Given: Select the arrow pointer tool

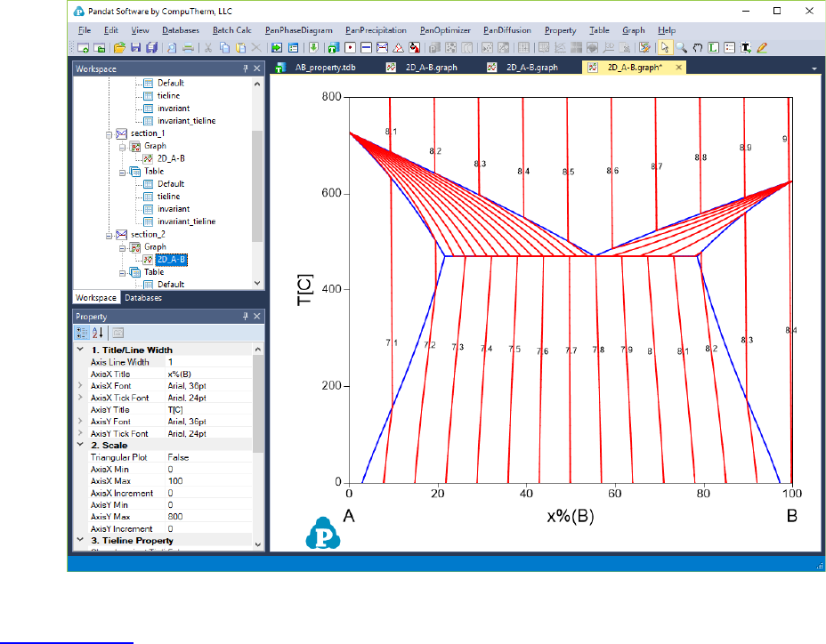Looking at the screenshot, I should pyautogui.click(x=665, y=48).
